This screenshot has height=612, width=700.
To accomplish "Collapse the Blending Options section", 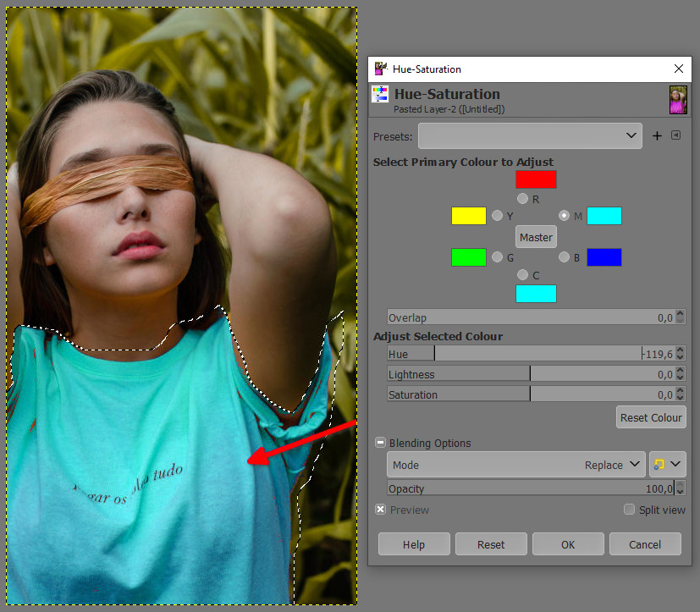I will 380,443.
